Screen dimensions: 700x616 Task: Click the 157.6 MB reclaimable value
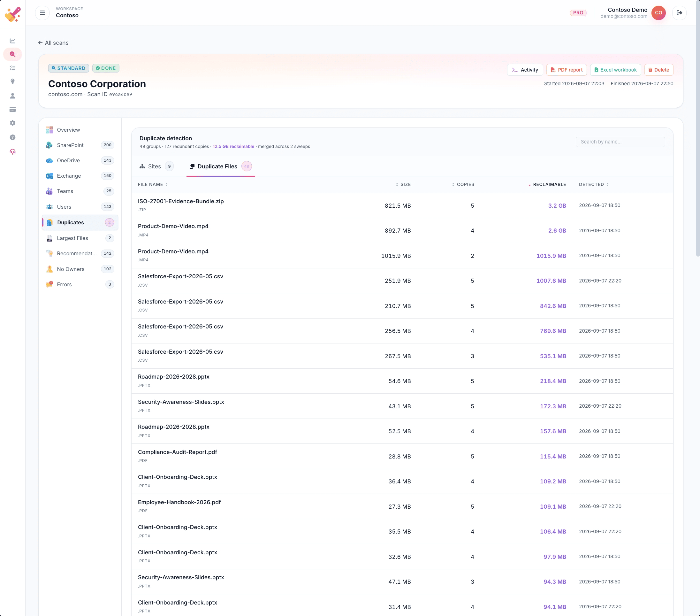[x=553, y=431]
